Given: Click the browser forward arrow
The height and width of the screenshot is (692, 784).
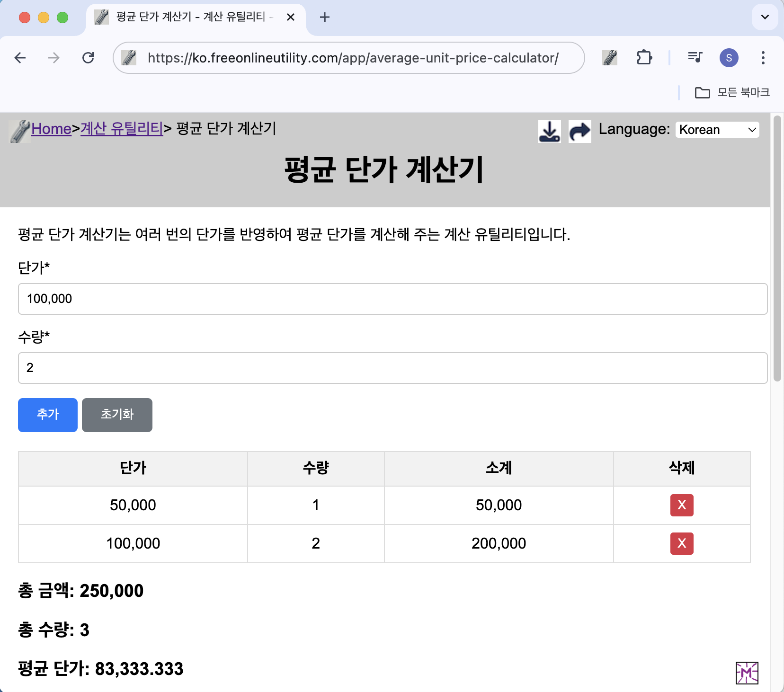Looking at the screenshot, I should pyautogui.click(x=54, y=58).
